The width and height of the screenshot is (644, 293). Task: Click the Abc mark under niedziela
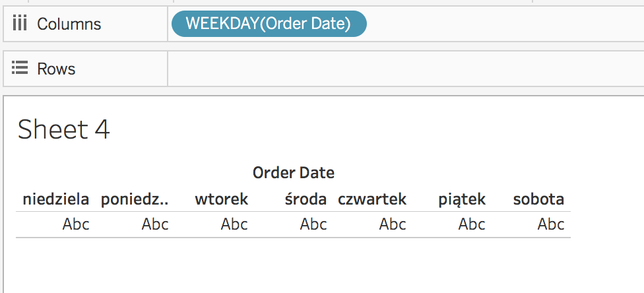tap(76, 224)
